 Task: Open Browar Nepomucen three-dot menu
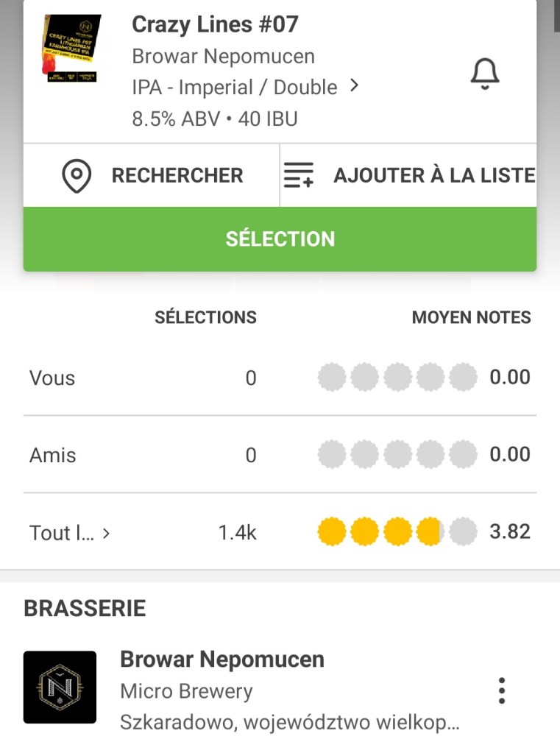coord(501,690)
